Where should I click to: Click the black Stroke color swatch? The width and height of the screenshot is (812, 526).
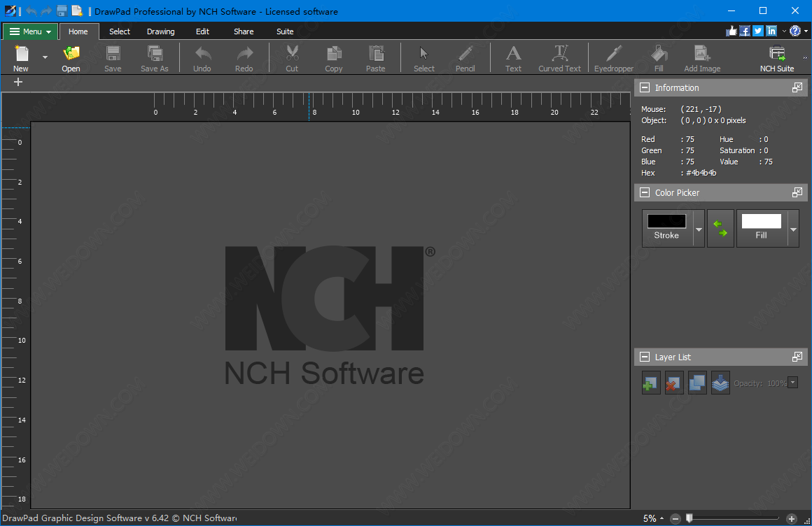point(666,221)
